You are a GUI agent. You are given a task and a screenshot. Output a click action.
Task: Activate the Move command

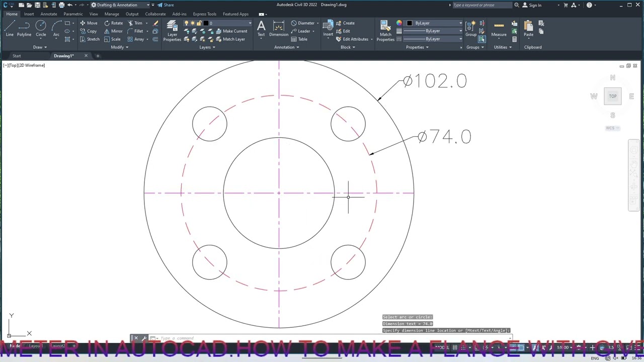click(89, 23)
